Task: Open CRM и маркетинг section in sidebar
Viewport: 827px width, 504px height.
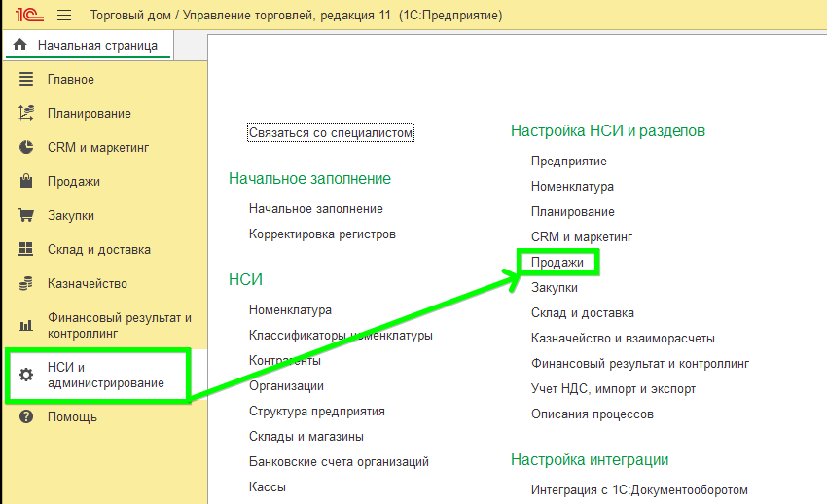Action: point(98,148)
